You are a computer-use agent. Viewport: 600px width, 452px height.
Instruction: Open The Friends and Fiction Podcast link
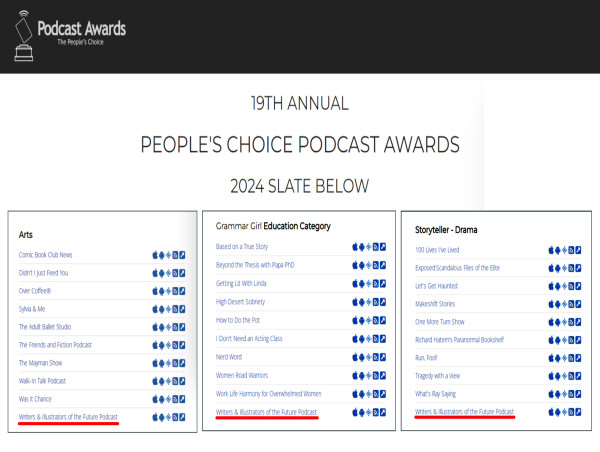[55, 345]
